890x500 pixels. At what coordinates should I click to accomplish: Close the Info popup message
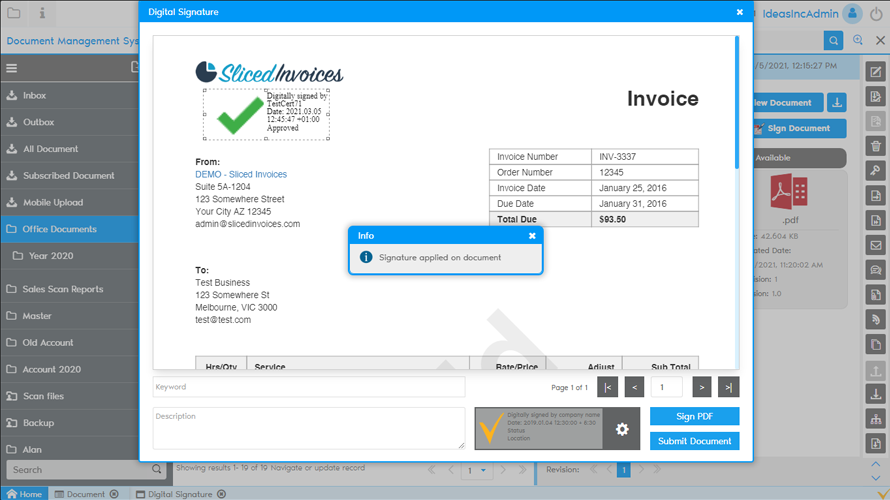532,236
